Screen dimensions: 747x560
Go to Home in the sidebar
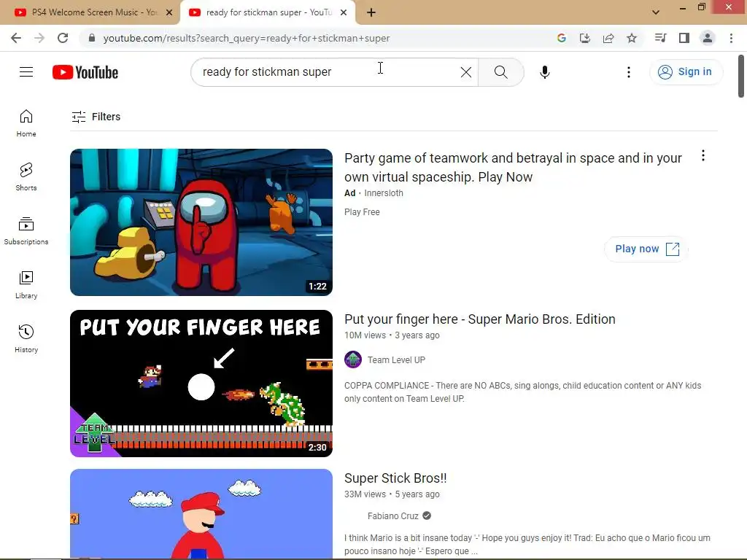(26, 123)
